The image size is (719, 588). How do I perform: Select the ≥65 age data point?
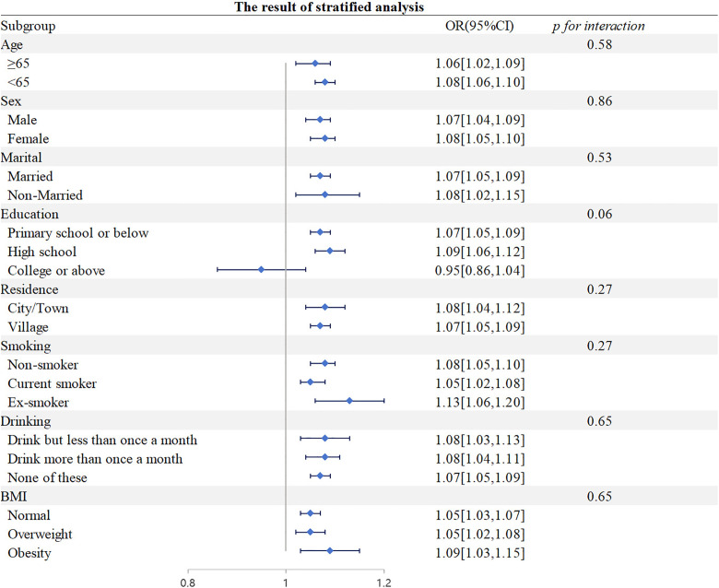click(x=315, y=64)
